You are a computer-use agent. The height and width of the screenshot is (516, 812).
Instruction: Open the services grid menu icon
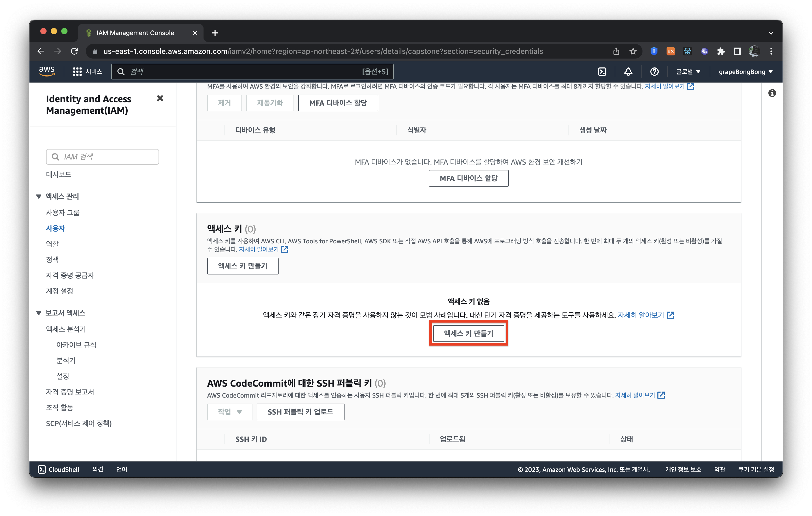click(x=77, y=71)
